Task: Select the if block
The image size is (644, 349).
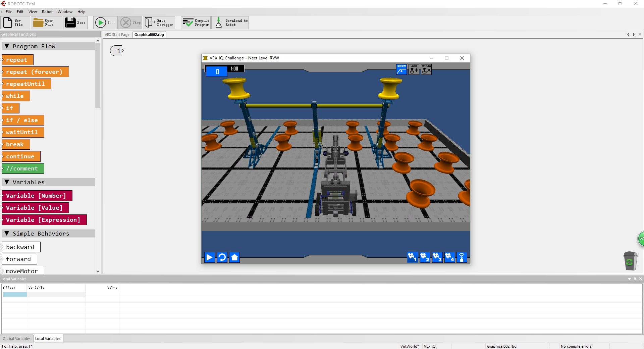Action: [x=10, y=108]
